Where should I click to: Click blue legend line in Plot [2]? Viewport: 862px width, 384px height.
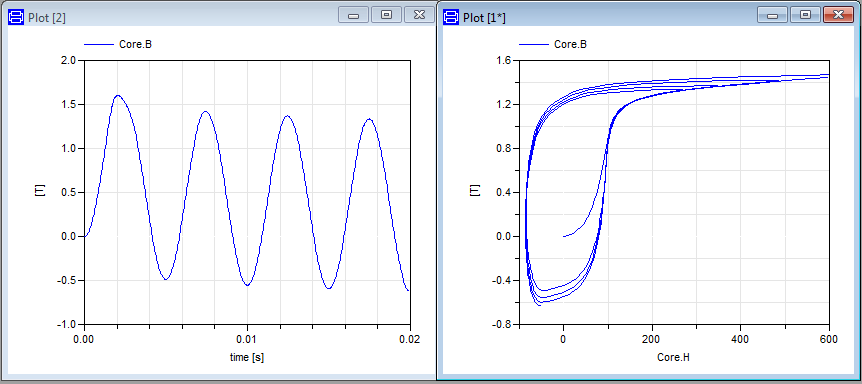tap(98, 44)
